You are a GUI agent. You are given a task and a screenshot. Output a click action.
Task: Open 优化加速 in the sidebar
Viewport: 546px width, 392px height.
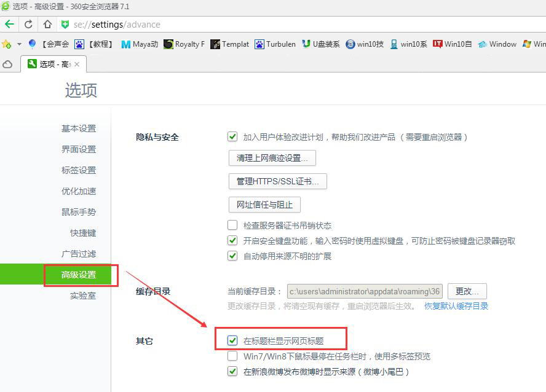pos(79,191)
